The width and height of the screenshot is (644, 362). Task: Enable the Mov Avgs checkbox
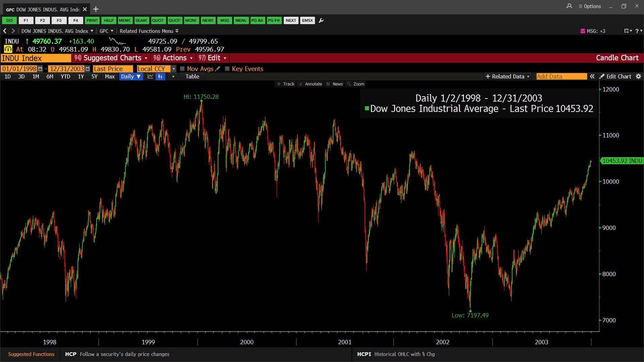coord(182,69)
